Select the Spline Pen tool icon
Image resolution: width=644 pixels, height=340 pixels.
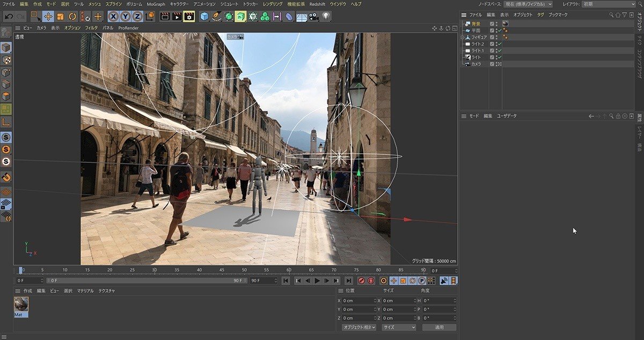(217, 17)
